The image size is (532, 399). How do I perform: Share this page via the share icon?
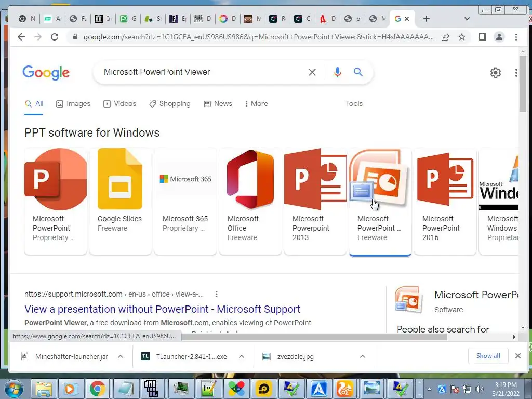click(x=445, y=37)
